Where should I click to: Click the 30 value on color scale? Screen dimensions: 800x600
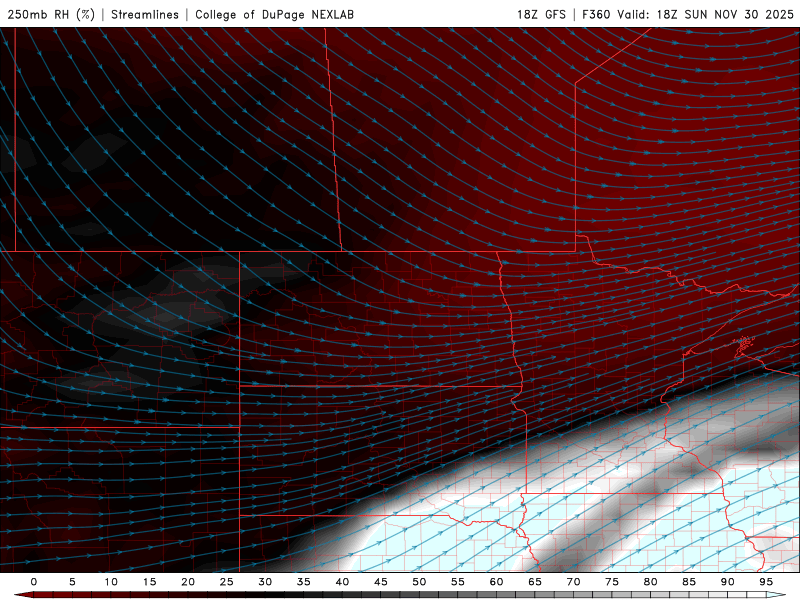(265, 582)
